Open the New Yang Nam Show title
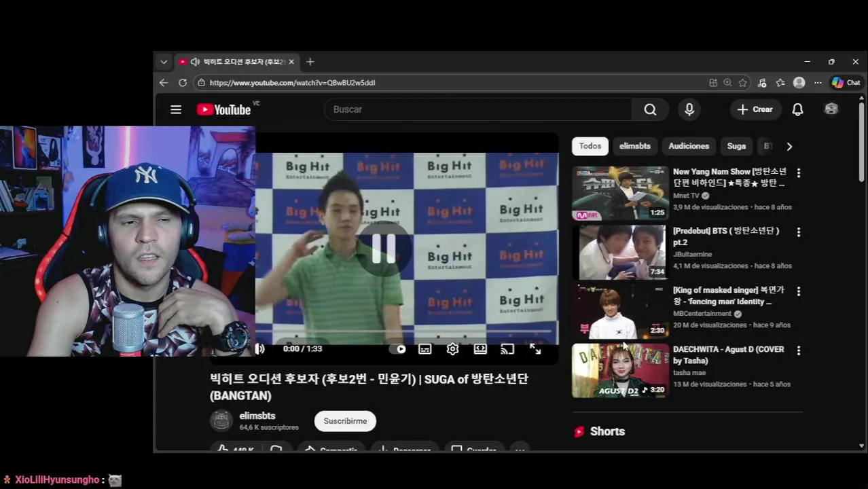 click(x=729, y=177)
